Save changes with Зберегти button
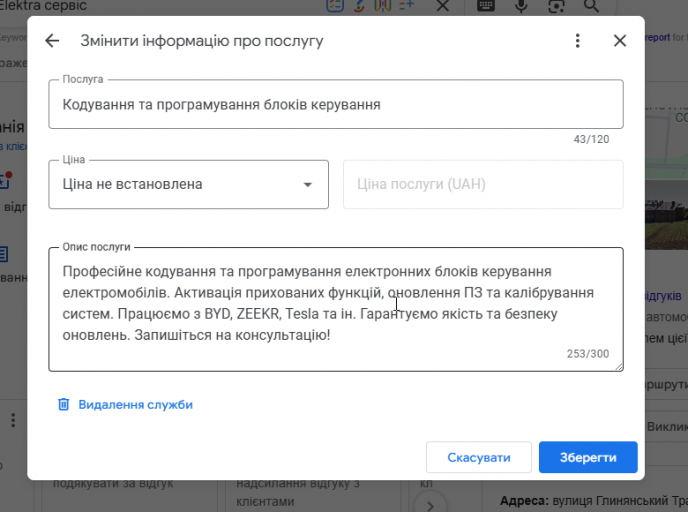 coord(588,457)
